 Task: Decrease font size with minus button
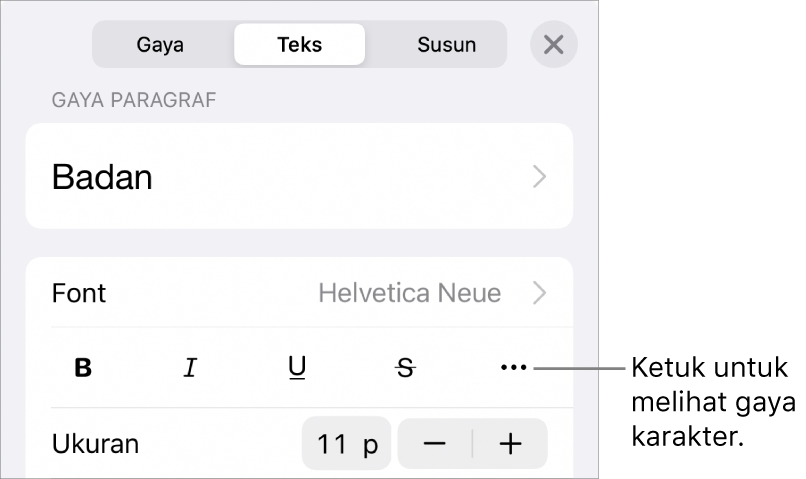click(434, 444)
